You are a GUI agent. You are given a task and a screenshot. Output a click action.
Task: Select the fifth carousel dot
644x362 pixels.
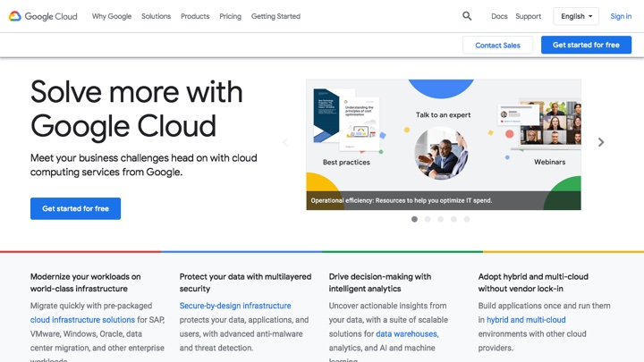(467, 219)
